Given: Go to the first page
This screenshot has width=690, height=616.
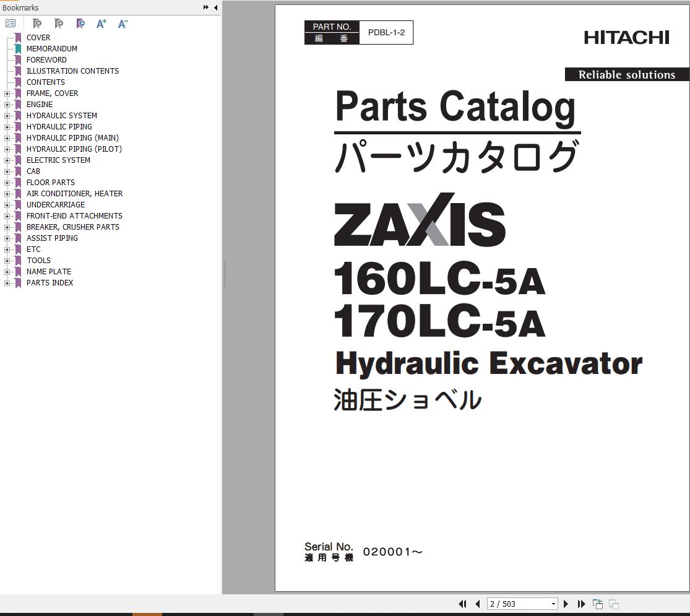Looking at the screenshot, I should click(x=462, y=604).
